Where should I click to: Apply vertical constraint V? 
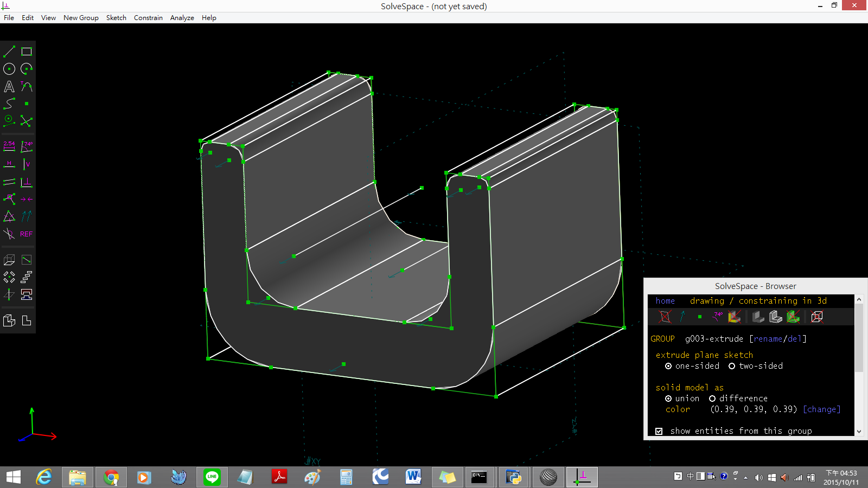click(x=27, y=164)
